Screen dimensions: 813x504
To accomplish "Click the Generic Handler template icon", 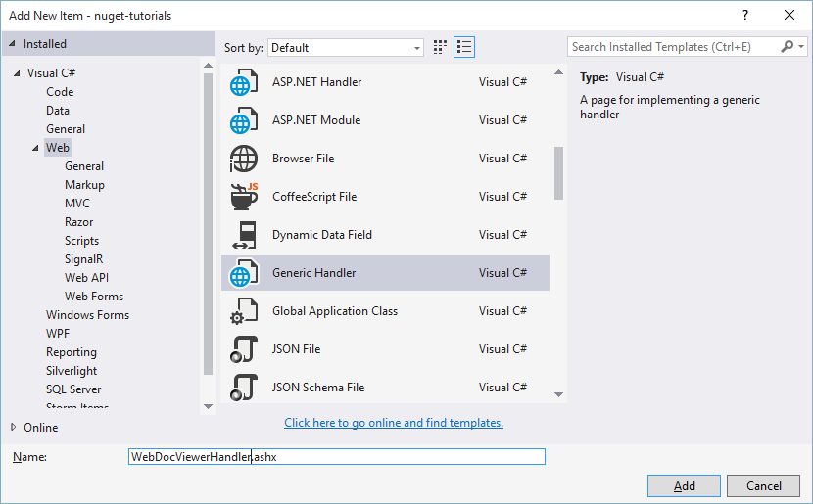I will pyautogui.click(x=243, y=273).
